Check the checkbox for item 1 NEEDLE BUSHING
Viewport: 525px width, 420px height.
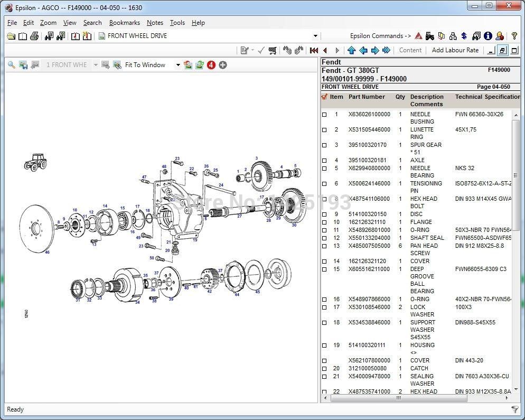click(324, 115)
